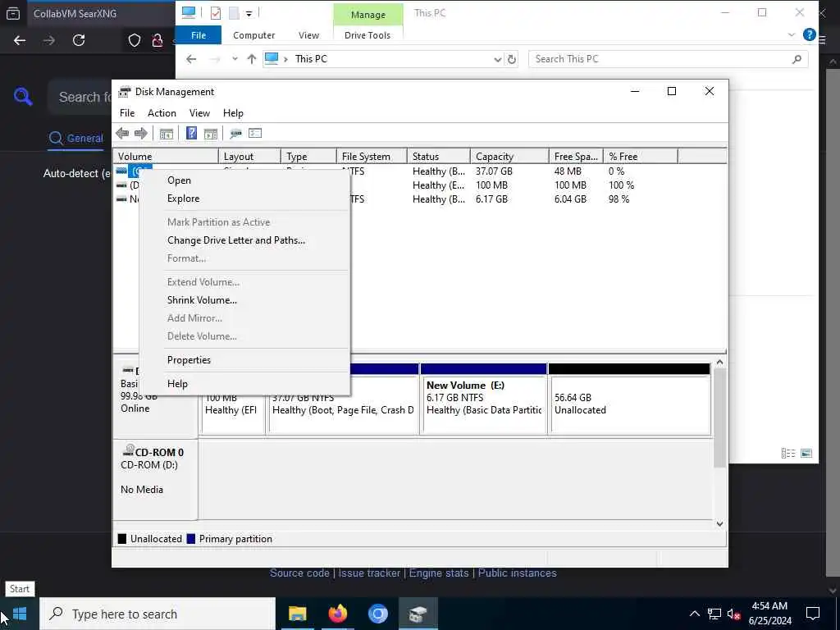Image resolution: width=840 pixels, height=630 pixels.
Task: Sort by the Status column header
Action: coord(438,157)
